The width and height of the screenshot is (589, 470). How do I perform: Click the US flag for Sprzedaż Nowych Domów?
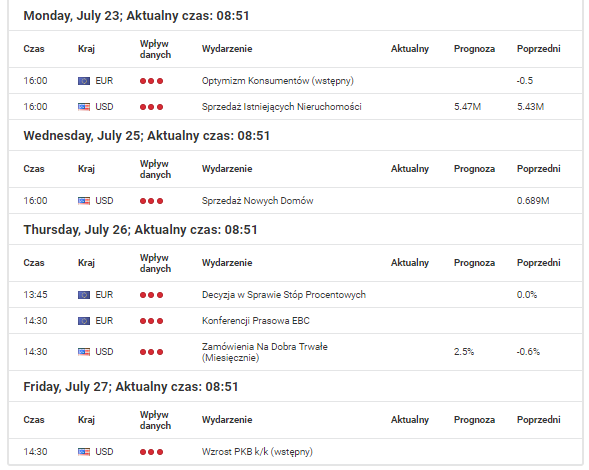(x=84, y=201)
